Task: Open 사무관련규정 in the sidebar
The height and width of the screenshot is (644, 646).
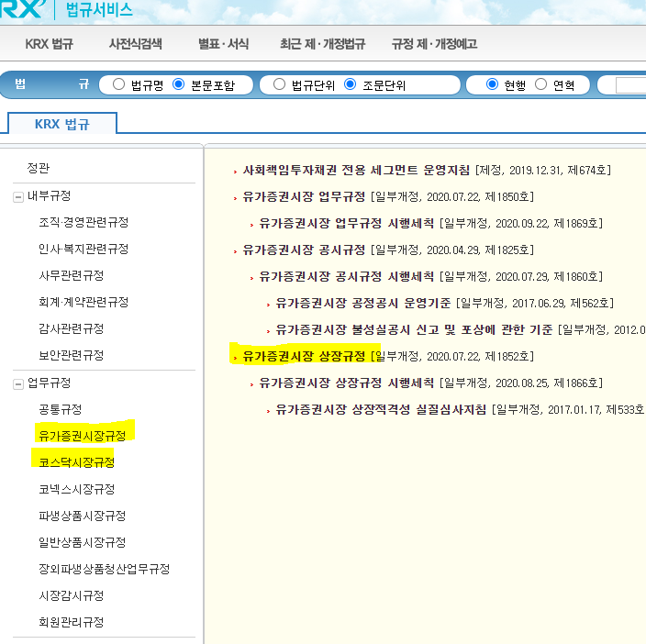Action: 72,275
